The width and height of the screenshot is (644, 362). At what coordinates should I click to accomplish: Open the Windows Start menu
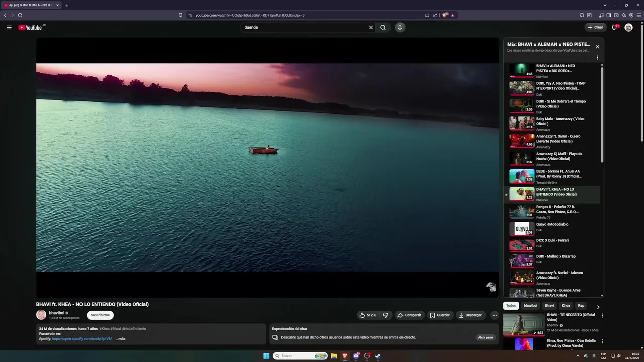pos(266,356)
